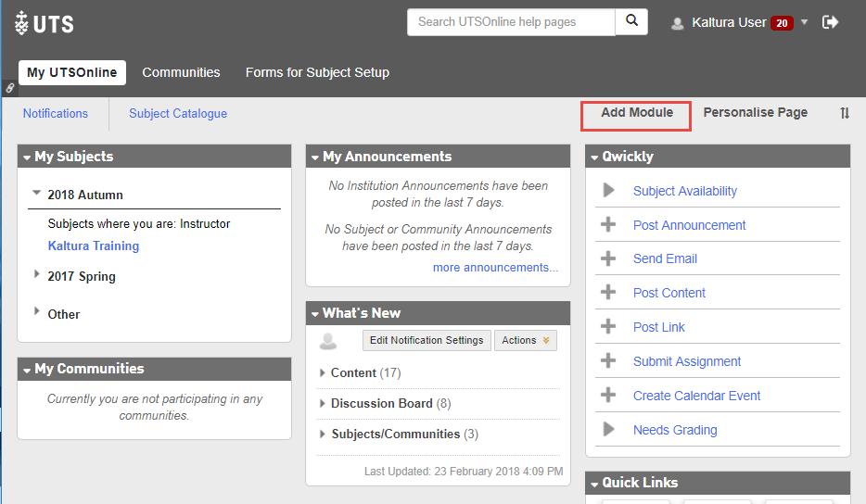Click the Edit Notification Settings button
This screenshot has height=504, width=866.
(427, 341)
